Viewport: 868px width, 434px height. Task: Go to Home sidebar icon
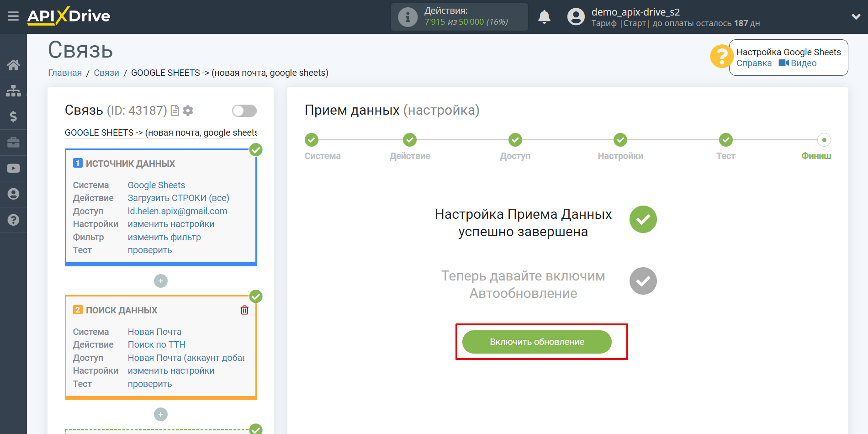(x=13, y=65)
